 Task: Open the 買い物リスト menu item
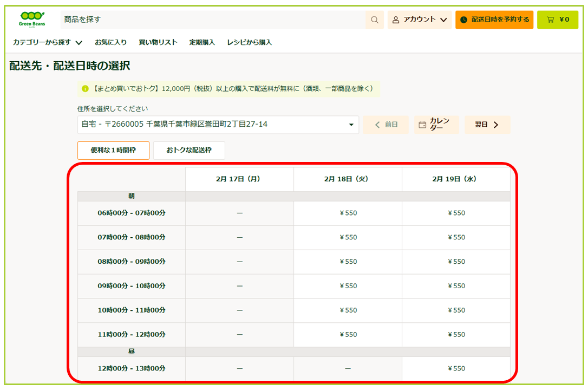point(158,41)
